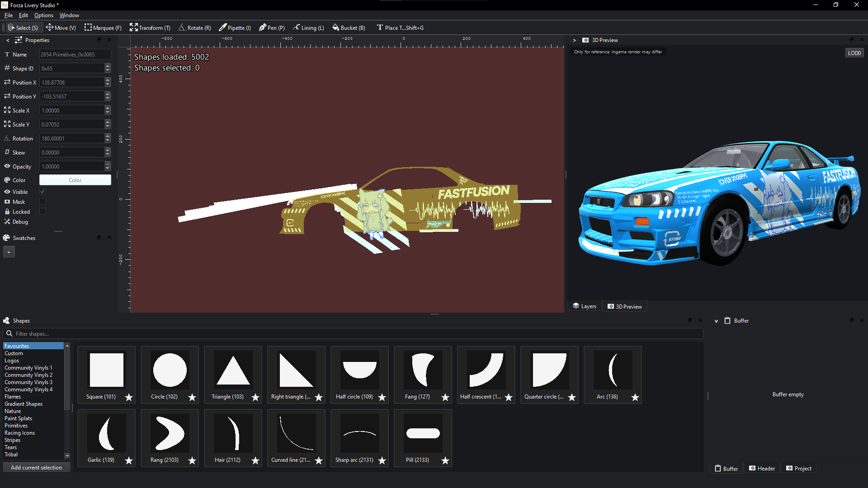868x488 pixels.
Task: Open the Color picker swatch
Action: (75, 180)
